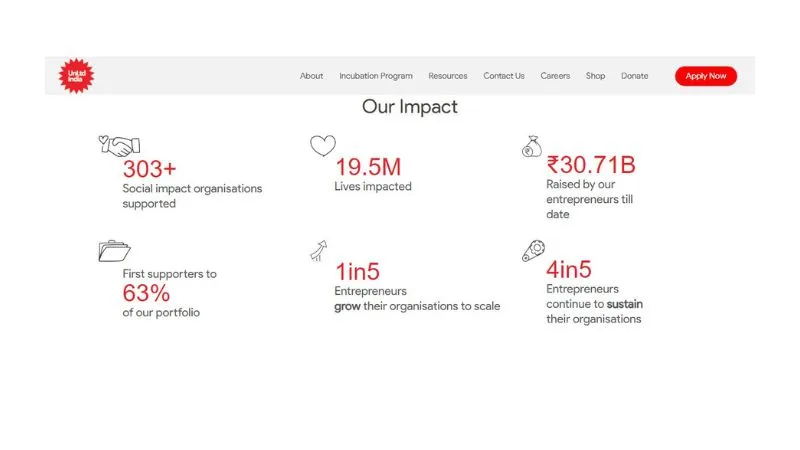Screen dimensions: 800x450
Task: Click the 4in5 statistic number
Action: (x=569, y=269)
